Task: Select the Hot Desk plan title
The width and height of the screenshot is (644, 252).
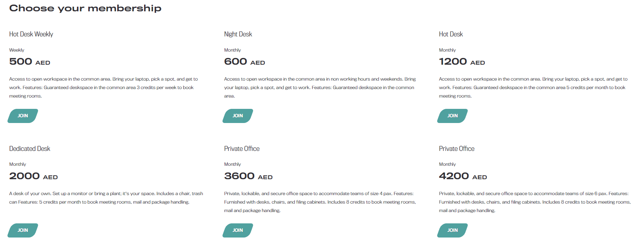Action: [451, 34]
